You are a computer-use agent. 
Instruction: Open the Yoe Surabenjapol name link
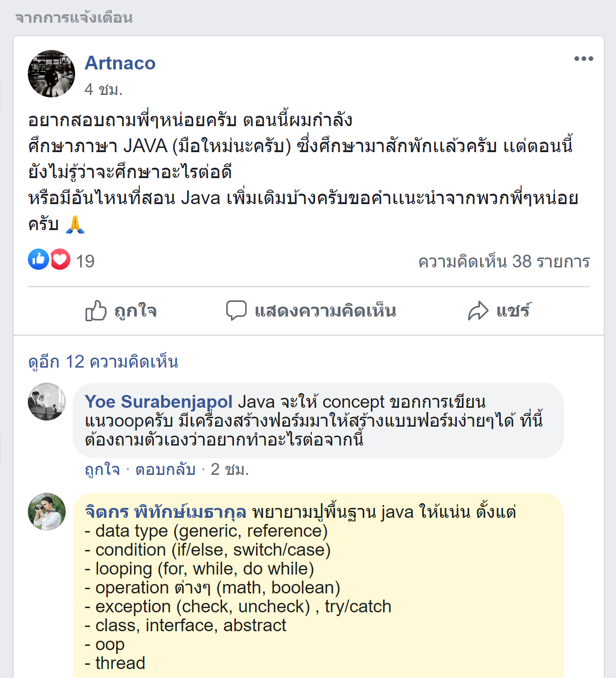click(158, 402)
